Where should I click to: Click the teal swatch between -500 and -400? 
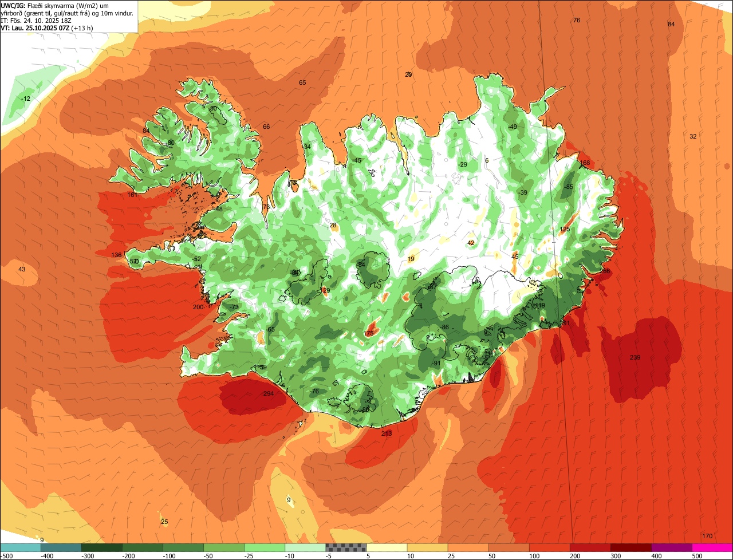pos(21,547)
